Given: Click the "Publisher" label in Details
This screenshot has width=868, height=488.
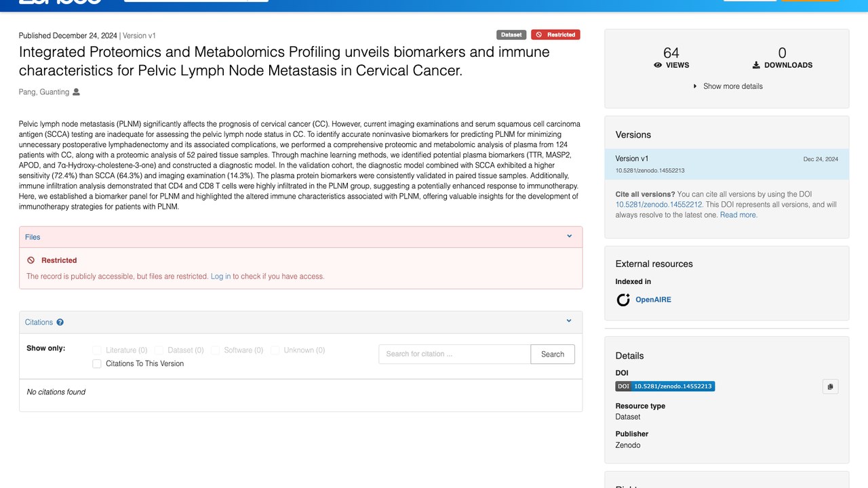Looking at the screenshot, I should pos(632,434).
